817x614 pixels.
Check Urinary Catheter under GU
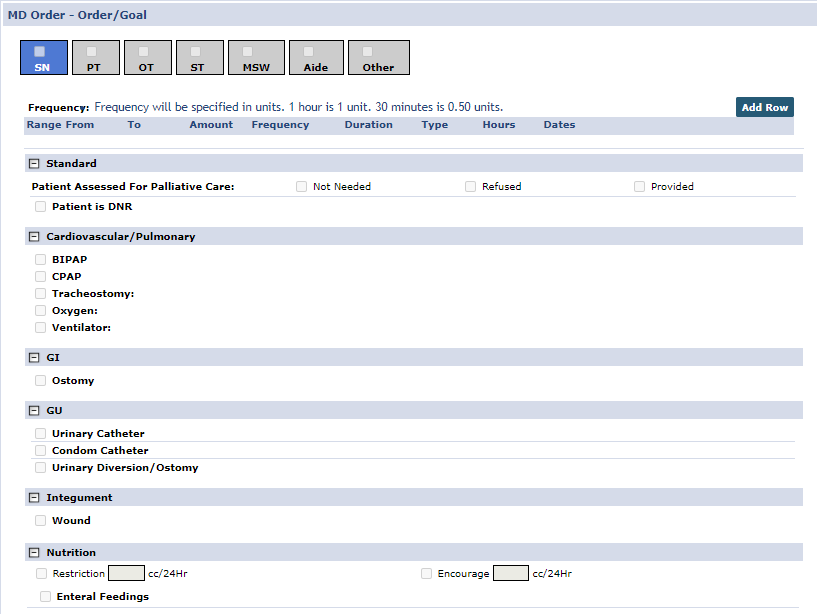(x=40, y=433)
